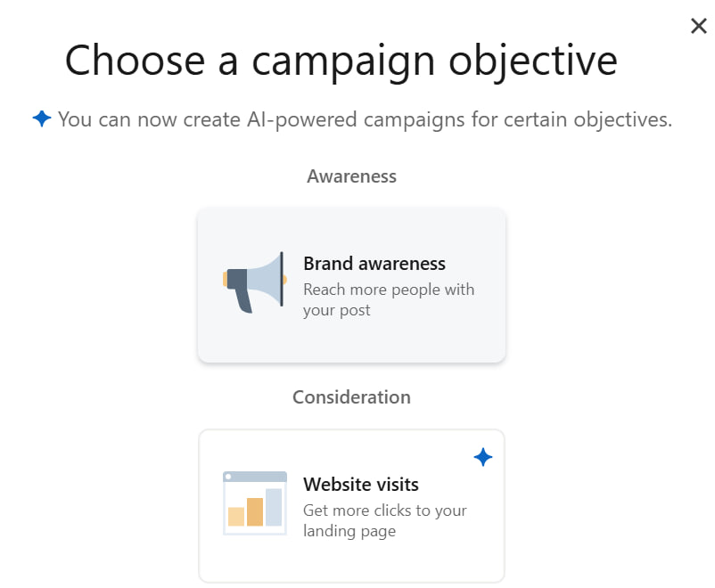Click "Get more clicks to your landing page" text
715x588 pixels.
click(x=385, y=520)
